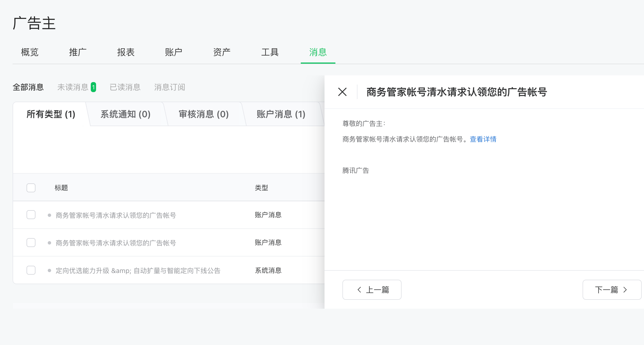This screenshot has width=644, height=345.
Task: Open the 报表 navigation tab
Action: coord(126,52)
